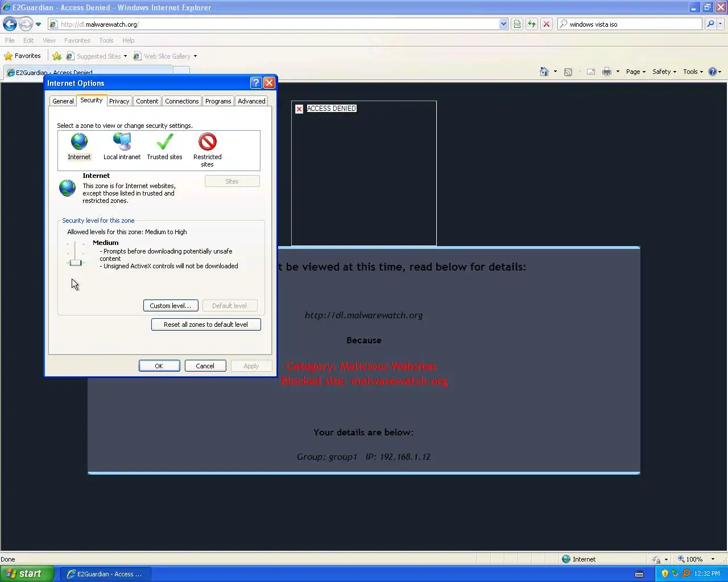Open the recent pages dropdown arrow
The image size is (728, 582).
pyautogui.click(x=38, y=24)
